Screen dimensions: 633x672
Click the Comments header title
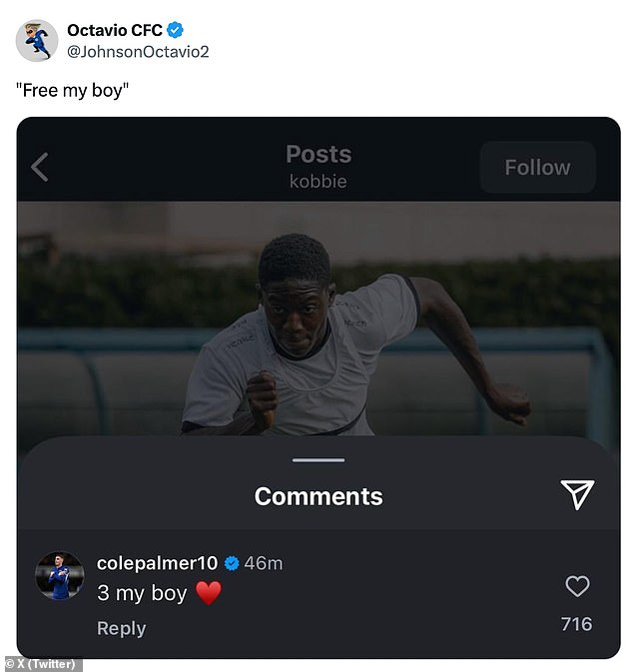coord(318,496)
